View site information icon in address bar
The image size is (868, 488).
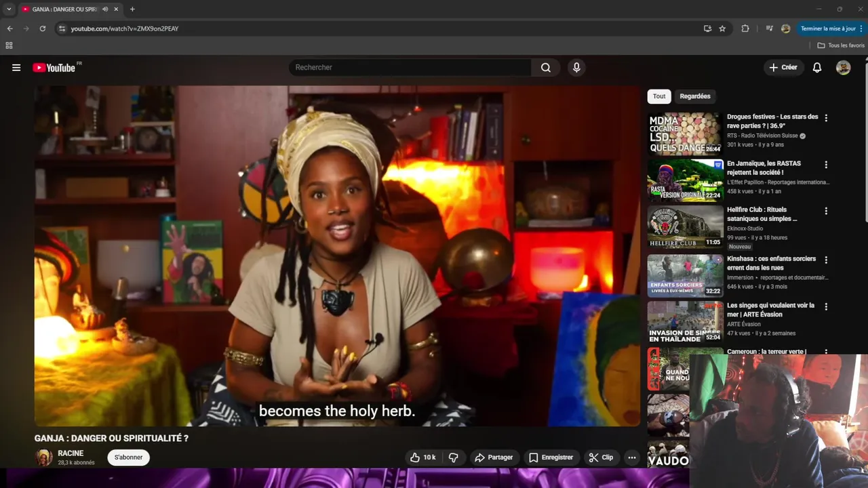pyautogui.click(x=62, y=28)
